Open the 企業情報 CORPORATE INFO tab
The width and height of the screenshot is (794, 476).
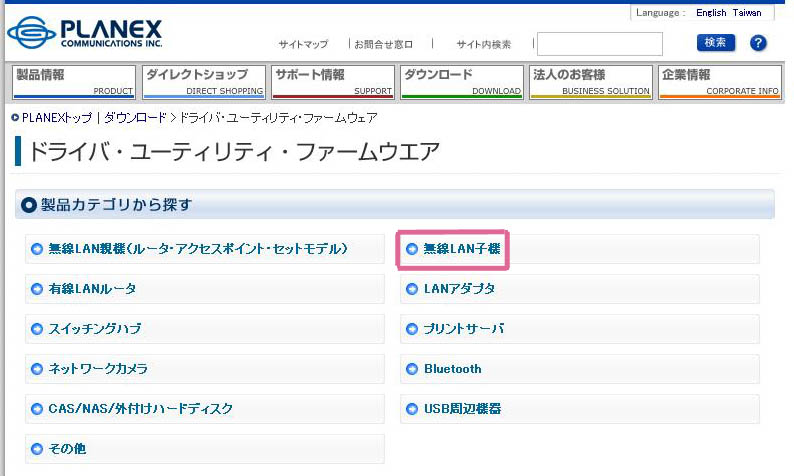pos(720,82)
